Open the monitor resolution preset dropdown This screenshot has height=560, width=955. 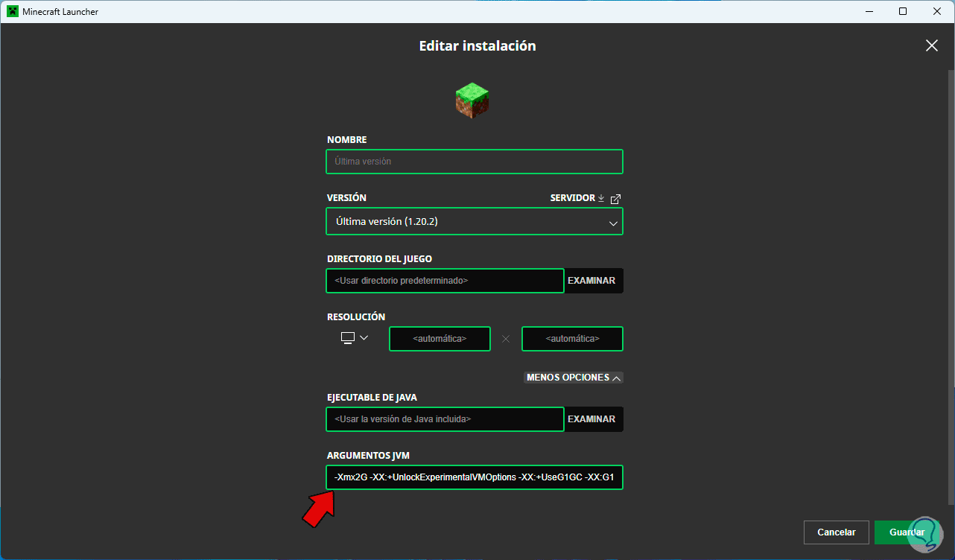click(355, 338)
